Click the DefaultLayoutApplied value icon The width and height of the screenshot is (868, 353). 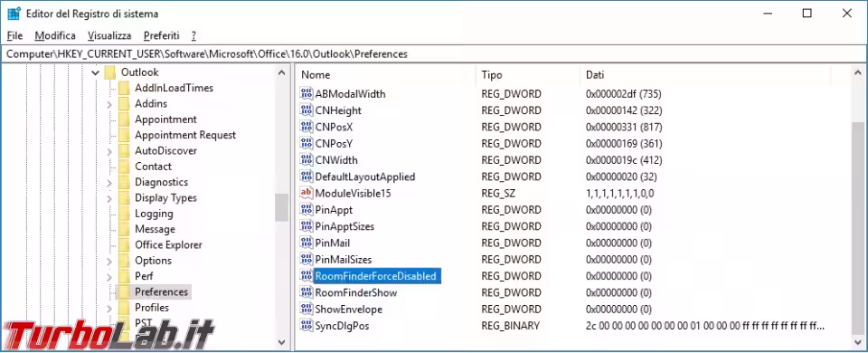click(307, 176)
